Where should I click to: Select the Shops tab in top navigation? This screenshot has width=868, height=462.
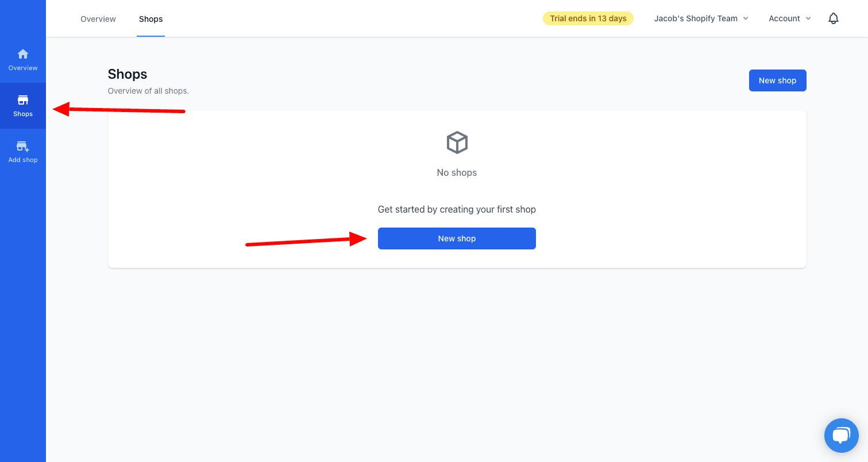click(151, 19)
